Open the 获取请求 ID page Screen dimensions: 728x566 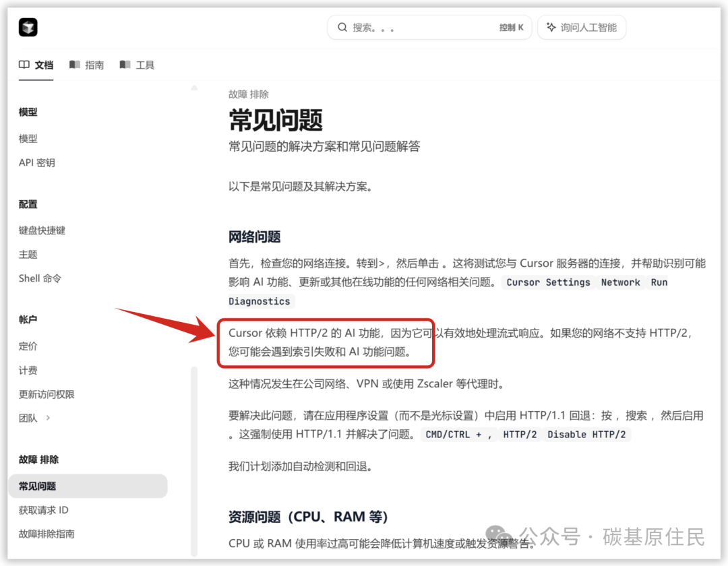coord(43,510)
